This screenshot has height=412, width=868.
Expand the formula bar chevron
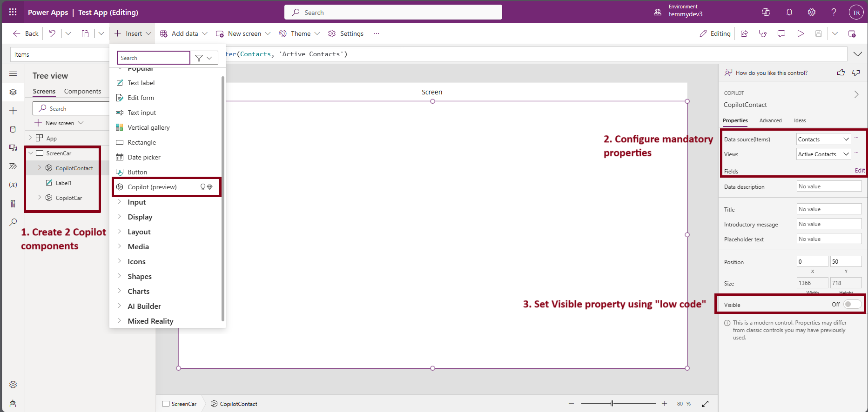pos(857,54)
